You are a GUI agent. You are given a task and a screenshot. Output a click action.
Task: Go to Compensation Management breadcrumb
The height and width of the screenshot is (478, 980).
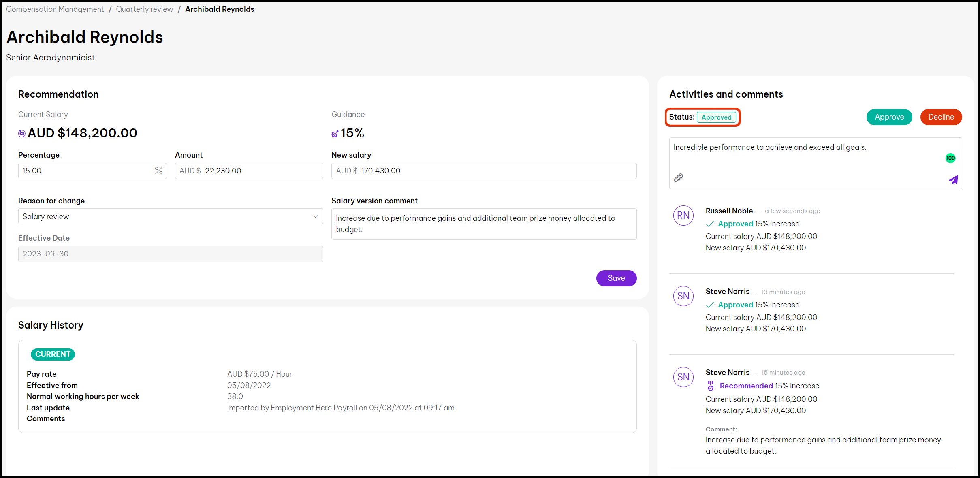[x=55, y=9]
